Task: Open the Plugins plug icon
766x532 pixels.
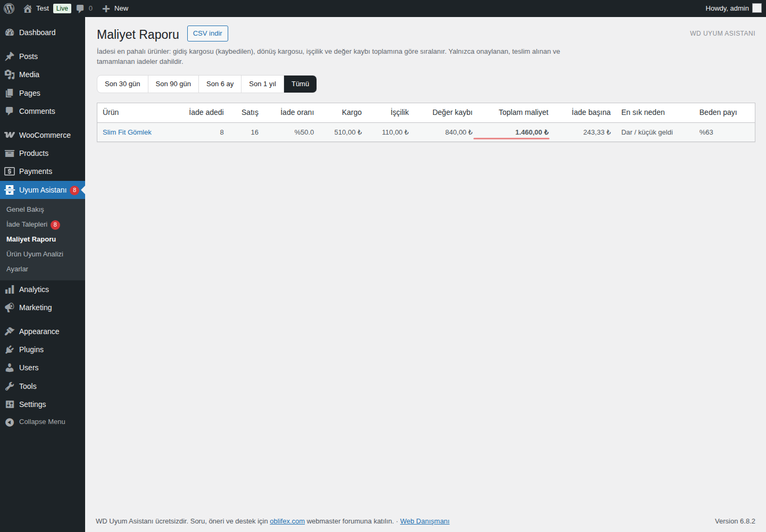Action: pos(10,350)
